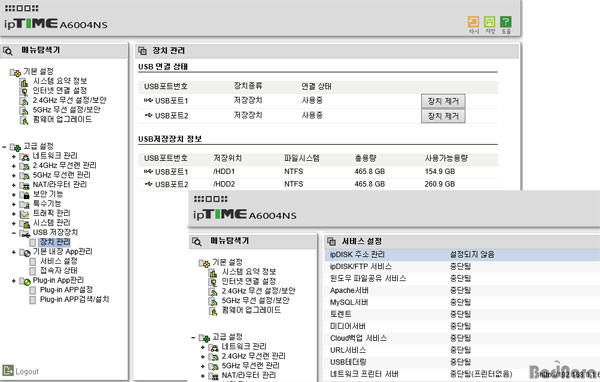Click the 인터넷 연결 설정 icon in front window
Viewport: 600px width, 382px height.
coord(213,282)
